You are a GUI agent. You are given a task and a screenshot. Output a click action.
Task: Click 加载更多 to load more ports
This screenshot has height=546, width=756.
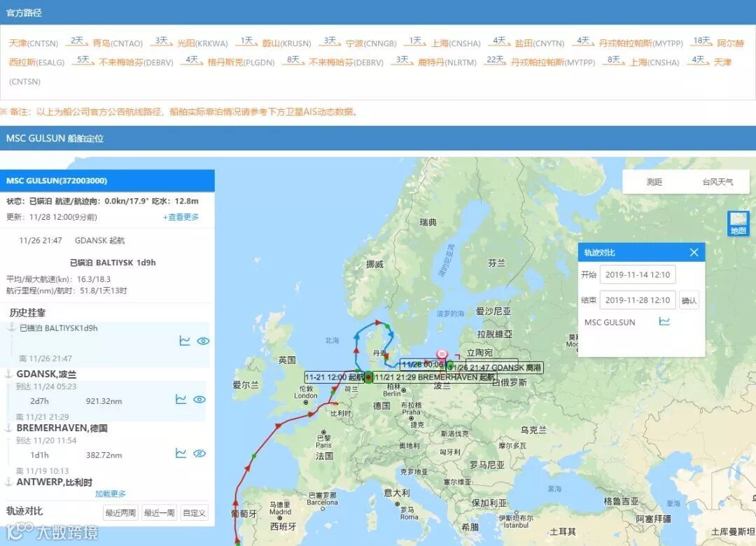coord(111,494)
